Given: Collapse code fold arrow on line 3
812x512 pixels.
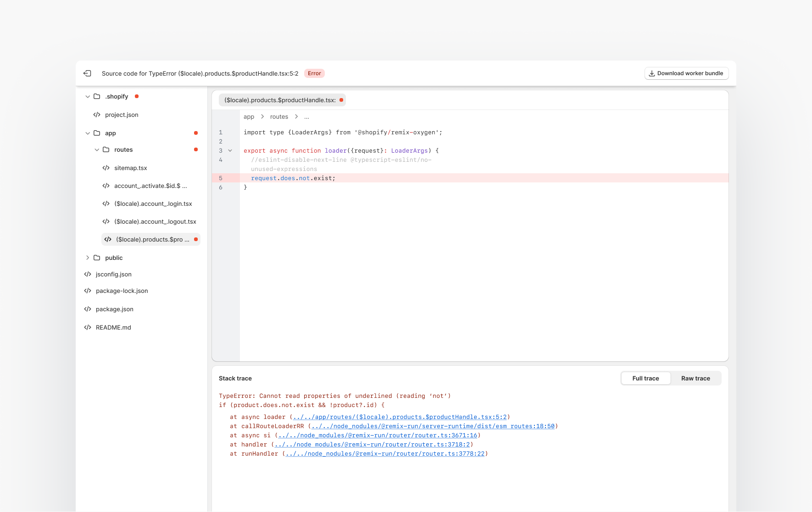Looking at the screenshot, I should (230, 150).
